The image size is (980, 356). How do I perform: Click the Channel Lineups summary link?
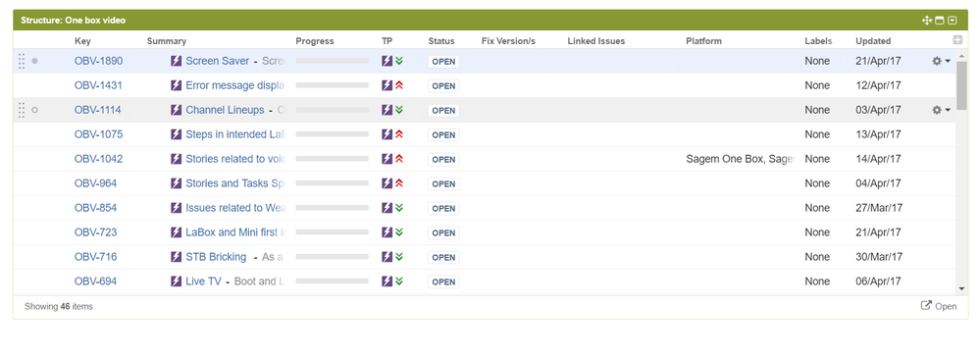tap(225, 110)
